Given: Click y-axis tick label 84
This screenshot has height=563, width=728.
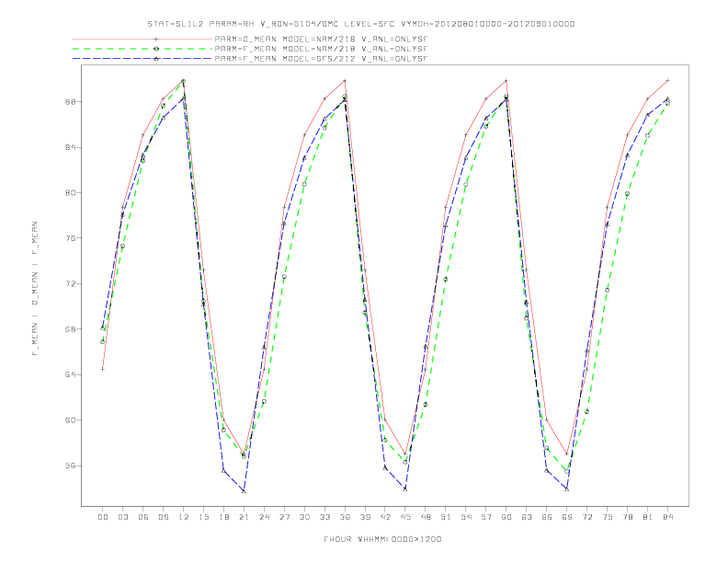Looking at the screenshot, I should coord(71,147).
